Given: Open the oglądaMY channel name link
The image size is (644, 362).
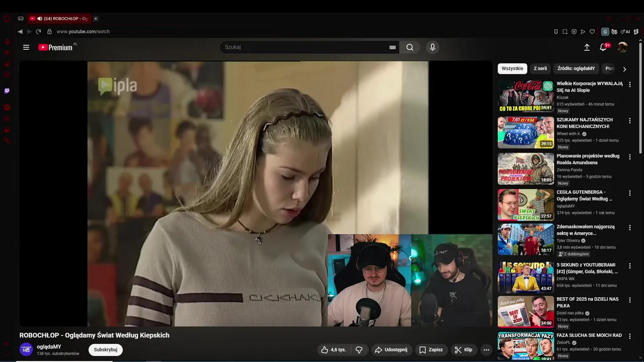Looking at the screenshot, I should [49, 346].
